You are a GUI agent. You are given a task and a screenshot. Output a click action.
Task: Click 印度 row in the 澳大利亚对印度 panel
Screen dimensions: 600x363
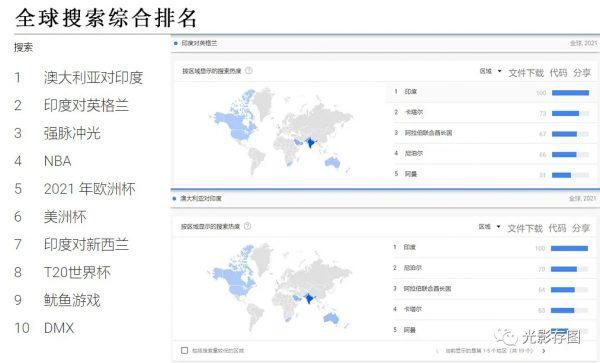[x=491, y=247]
